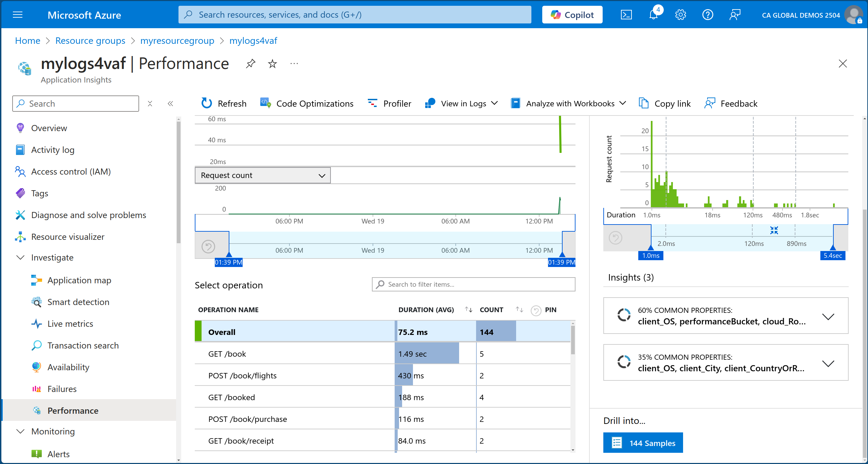Select the GET /book operation row
This screenshot has width=868, height=464.
coord(382,354)
